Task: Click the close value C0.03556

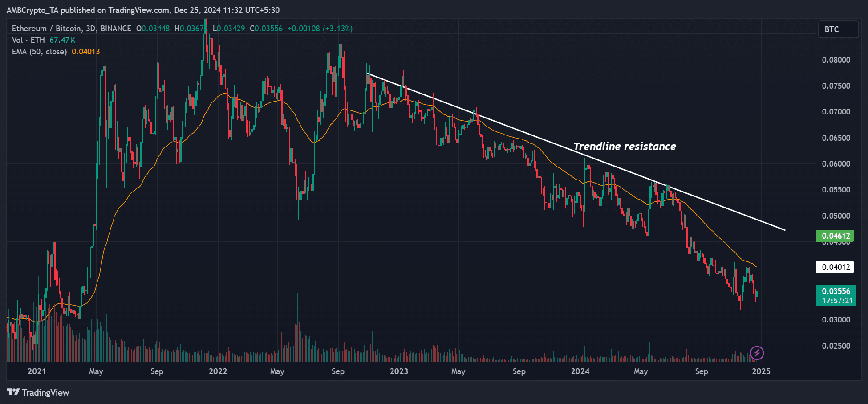Action: (x=266, y=29)
